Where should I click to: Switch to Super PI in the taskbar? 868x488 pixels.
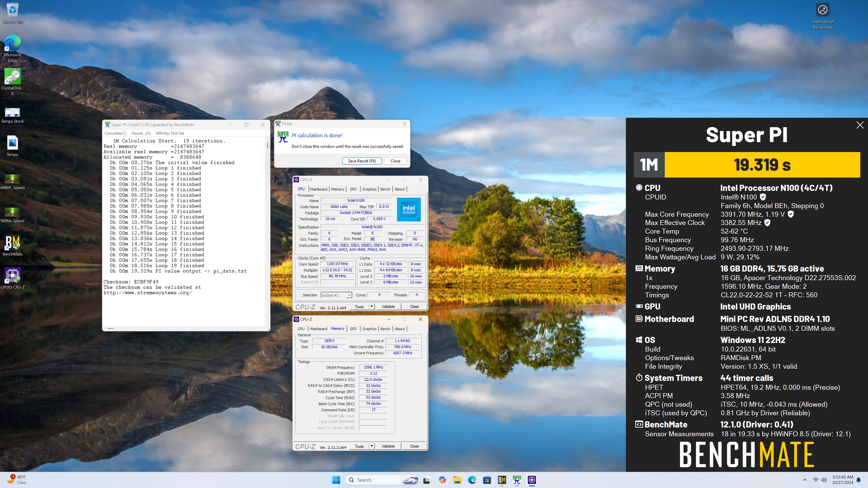tap(517, 480)
